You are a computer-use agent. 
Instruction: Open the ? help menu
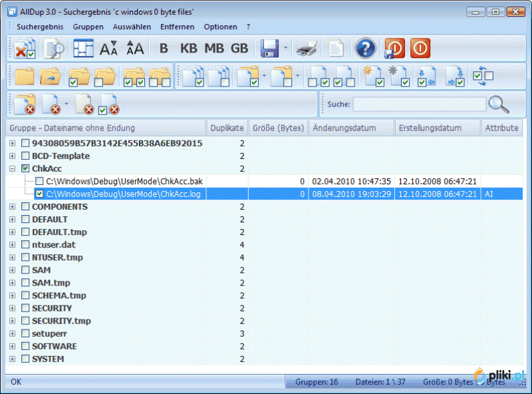tap(248, 27)
